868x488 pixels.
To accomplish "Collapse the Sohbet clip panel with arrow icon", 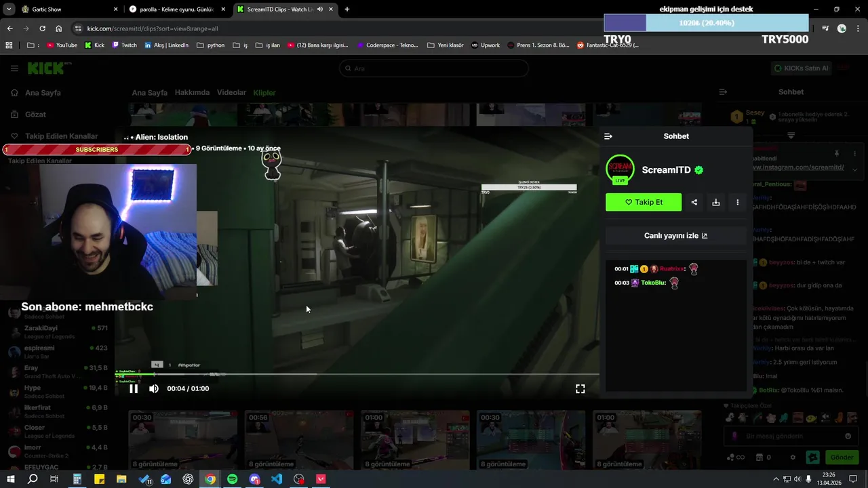I will pyautogui.click(x=608, y=136).
